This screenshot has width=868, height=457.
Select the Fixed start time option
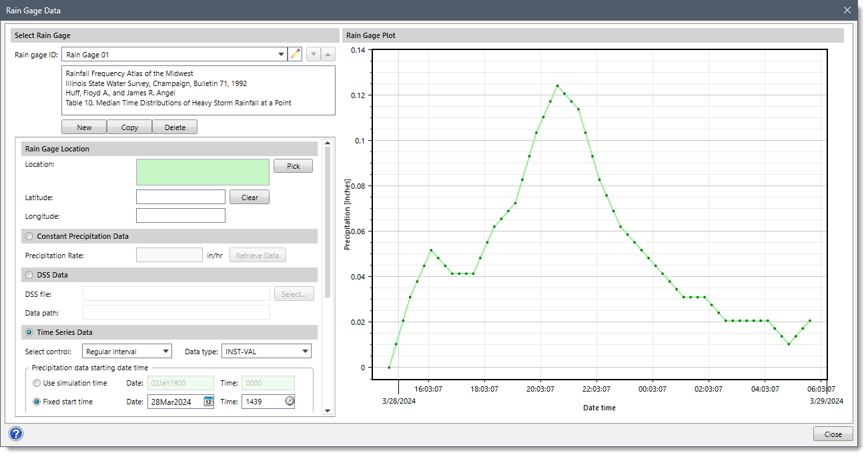(x=37, y=401)
